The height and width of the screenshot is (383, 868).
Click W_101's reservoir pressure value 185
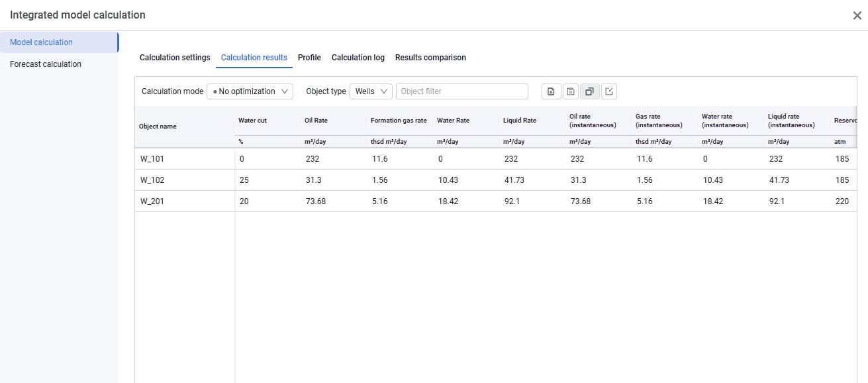pyautogui.click(x=842, y=159)
